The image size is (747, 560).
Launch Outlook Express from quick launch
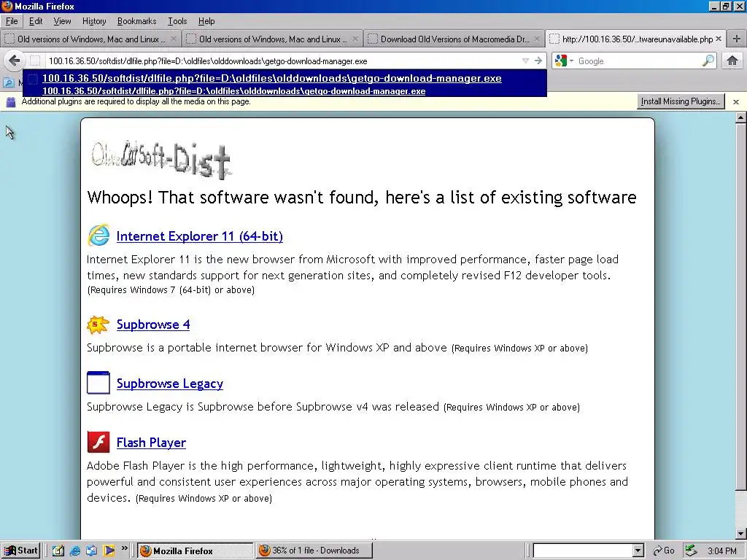tap(91, 551)
